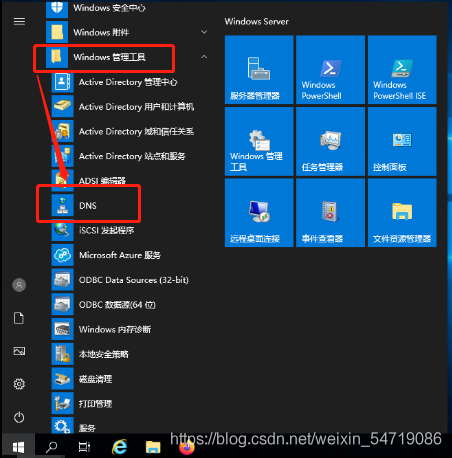Open 本地安全策略 icon
Image resolution: width=452 pixels, height=458 pixels.
62,354
